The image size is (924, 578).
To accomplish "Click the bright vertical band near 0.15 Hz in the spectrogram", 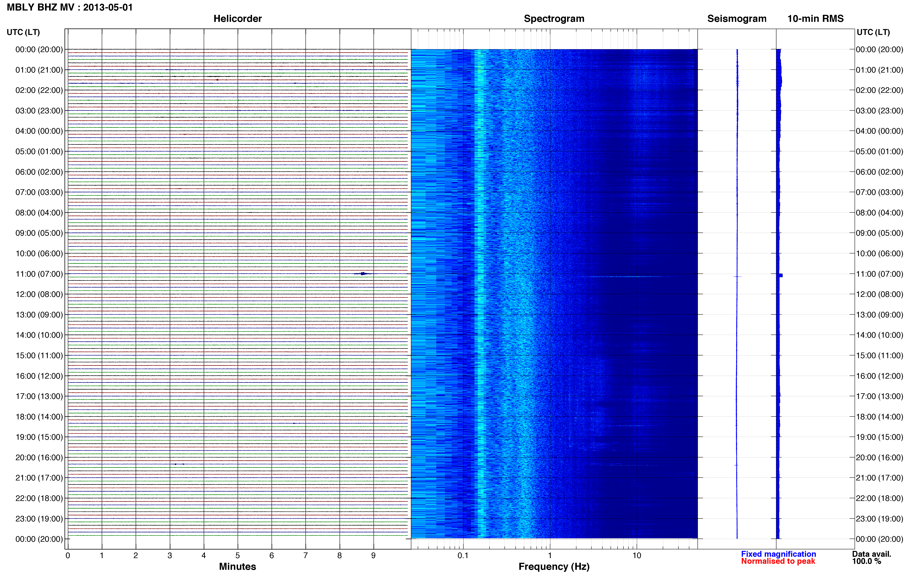I will coord(481,294).
